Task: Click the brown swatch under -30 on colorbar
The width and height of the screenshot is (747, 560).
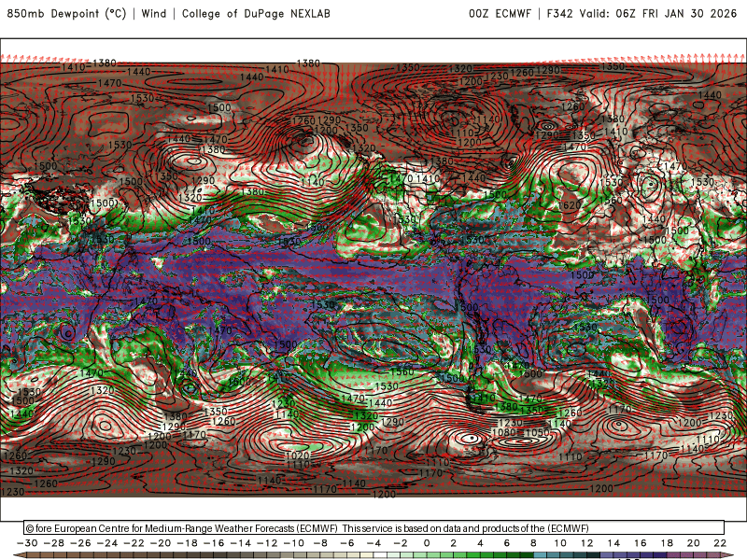Action: (x=34, y=555)
